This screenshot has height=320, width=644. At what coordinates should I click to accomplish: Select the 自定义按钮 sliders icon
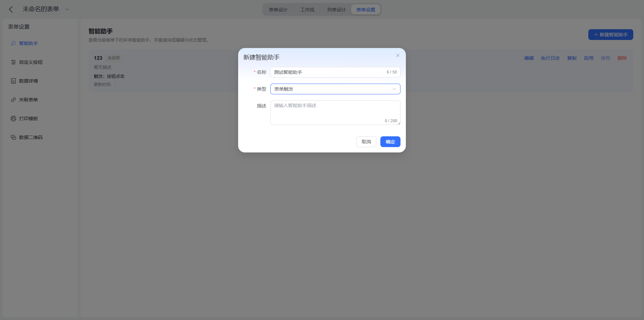(x=13, y=62)
